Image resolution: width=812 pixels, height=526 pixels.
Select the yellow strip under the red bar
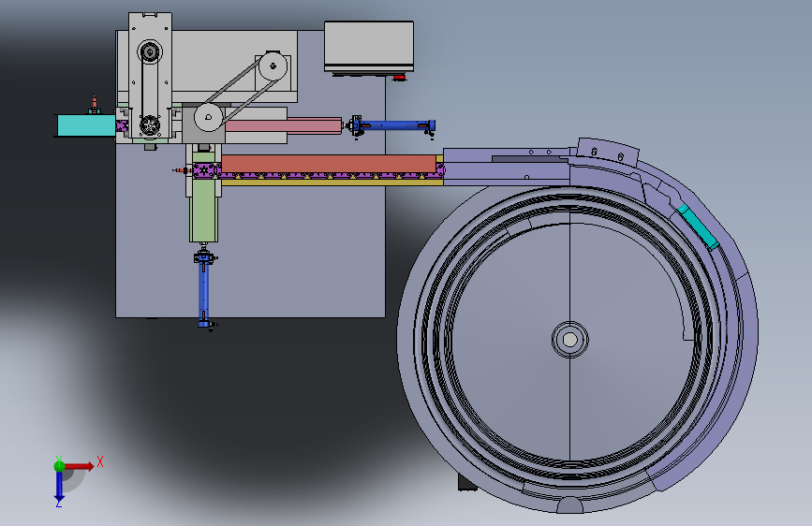(x=332, y=183)
